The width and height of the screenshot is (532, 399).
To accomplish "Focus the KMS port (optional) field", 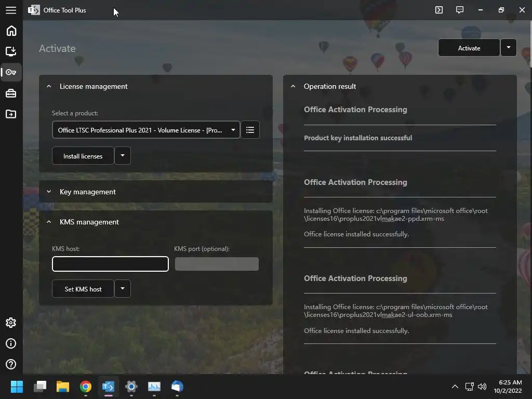I will [217, 264].
